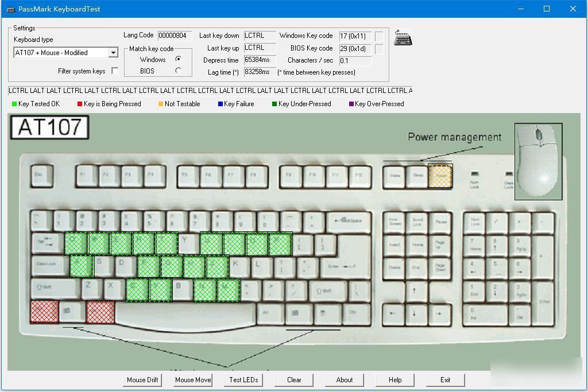Open the About dialog
The image size is (588, 392).
[345, 379]
